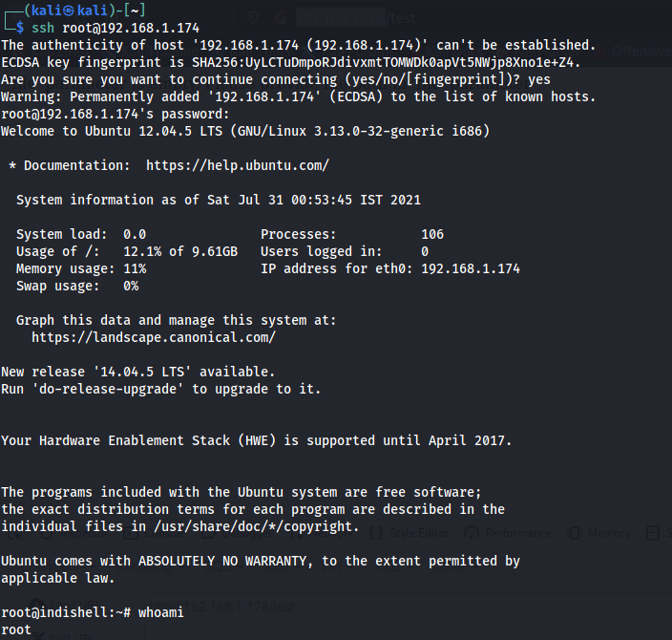Click the eth0 IP address value

(x=473, y=268)
